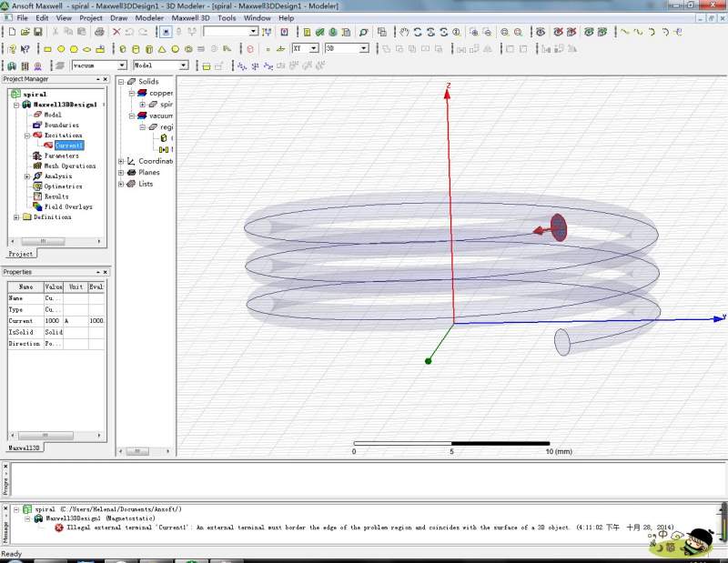The height and width of the screenshot is (563, 728).
Task: Open the XY drawing plane dropdown
Action: point(314,48)
